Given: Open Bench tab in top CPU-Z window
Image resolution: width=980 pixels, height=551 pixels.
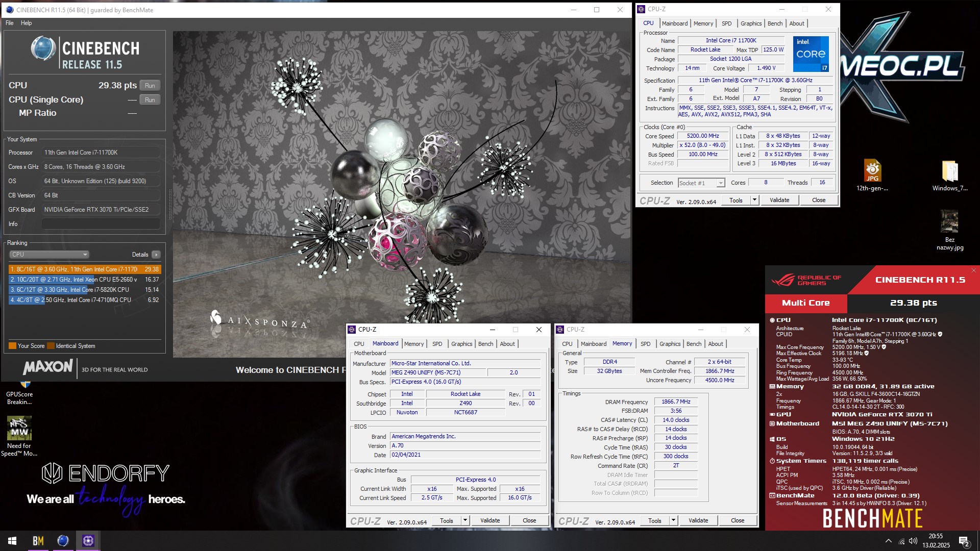Looking at the screenshot, I should [x=775, y=23].
